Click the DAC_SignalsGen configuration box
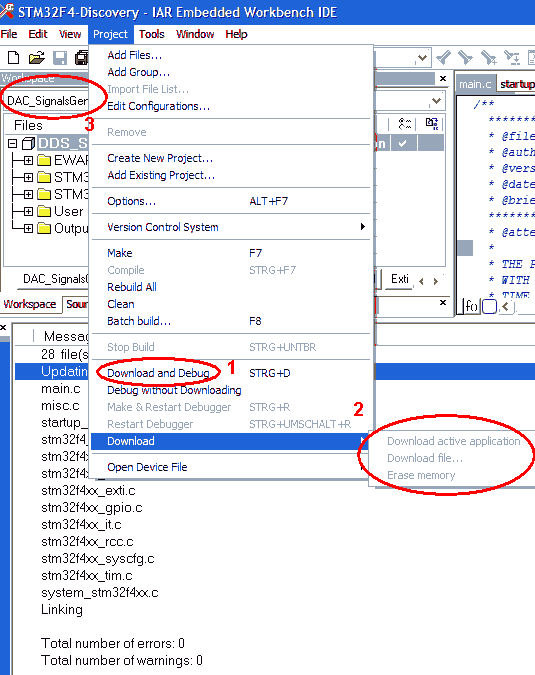The height and width of the screenshot is (675, 535). tap(46, 101)
